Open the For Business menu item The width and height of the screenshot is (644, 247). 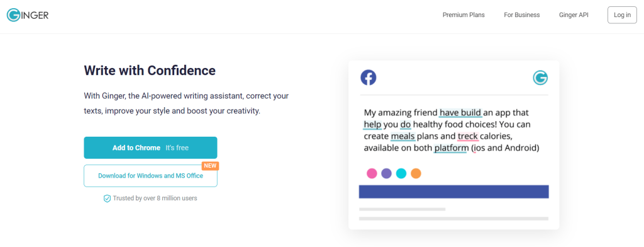(x=522, y=15)
